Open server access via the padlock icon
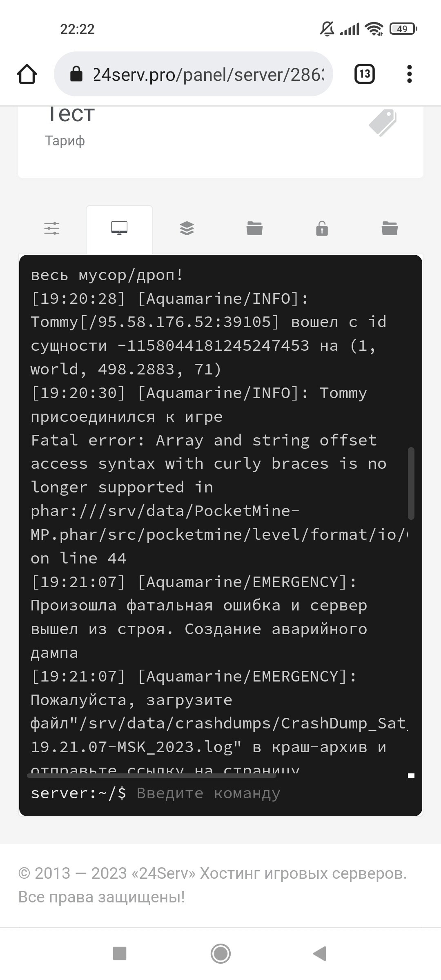The image size is (441, 980). [x=322, y=229]
